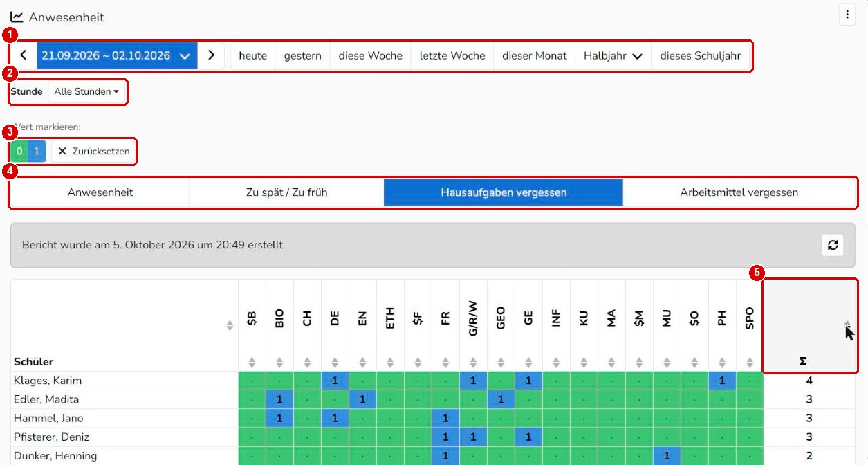Click the student name Pfisterer, Deniz
868x465 pixels.
pyautogui.click(x=52, y=437)
